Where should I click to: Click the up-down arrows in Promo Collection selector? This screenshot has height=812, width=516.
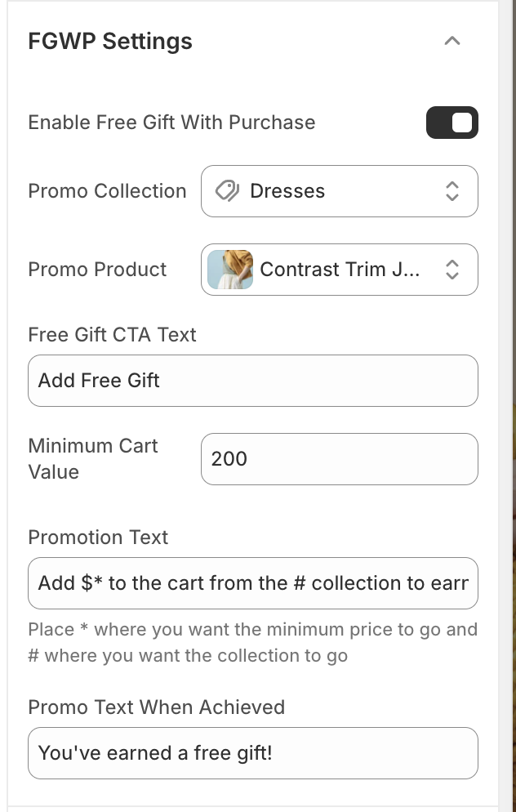pyautogui.click(x=452, y=191)
